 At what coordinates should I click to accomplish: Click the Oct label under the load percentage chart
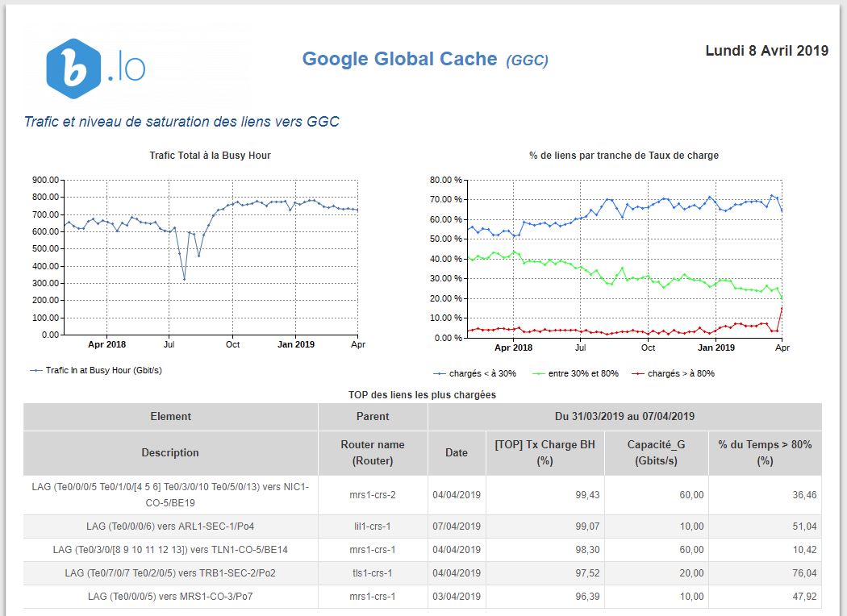point(649,348)
